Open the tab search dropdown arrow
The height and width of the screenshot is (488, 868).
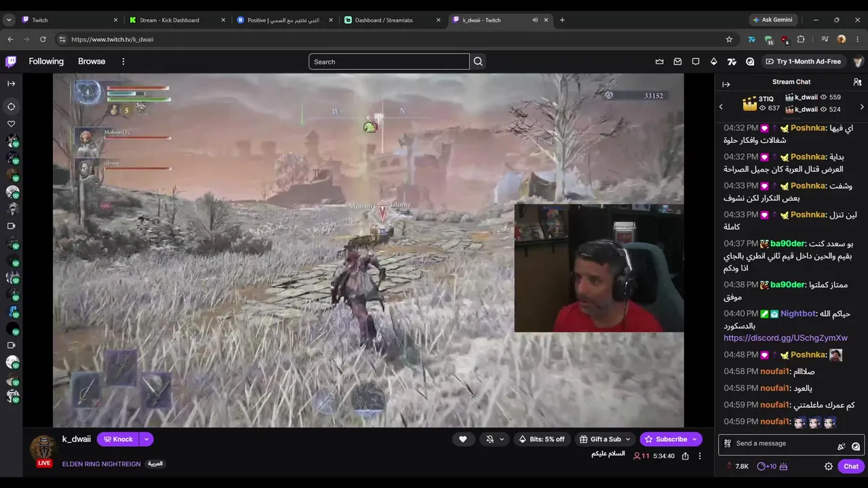9,20
